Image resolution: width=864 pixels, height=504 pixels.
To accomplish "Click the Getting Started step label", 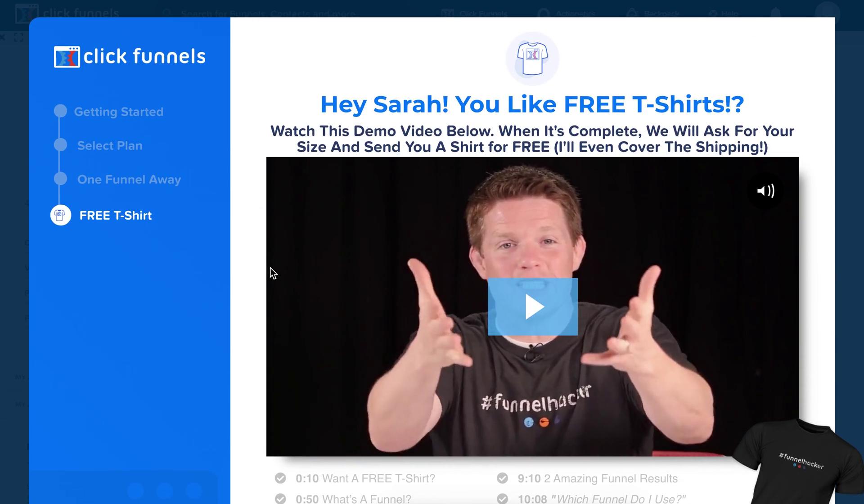I will (x=118, y=112).
